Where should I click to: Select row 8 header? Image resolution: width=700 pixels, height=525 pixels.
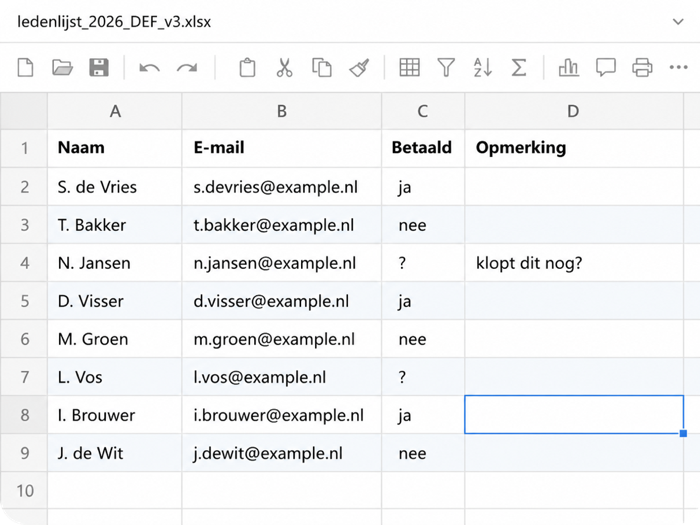click(x=24, y=415)
